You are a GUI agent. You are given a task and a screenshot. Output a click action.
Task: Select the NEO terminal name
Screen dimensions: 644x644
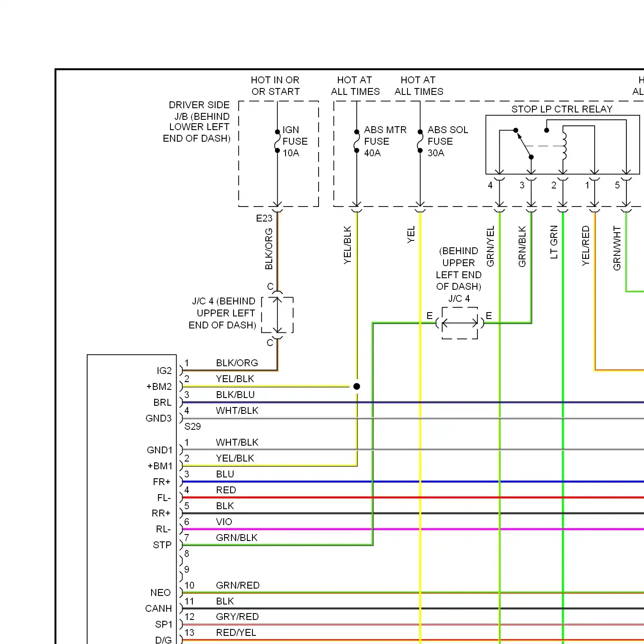pyautogui.click(x=161, y=592)
